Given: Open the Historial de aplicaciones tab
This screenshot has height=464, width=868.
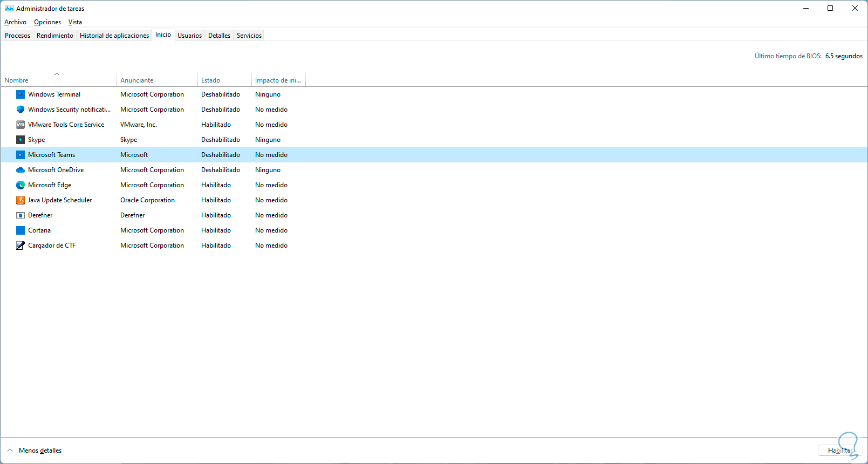Looking at the screenshot, I should coord(114,36).
